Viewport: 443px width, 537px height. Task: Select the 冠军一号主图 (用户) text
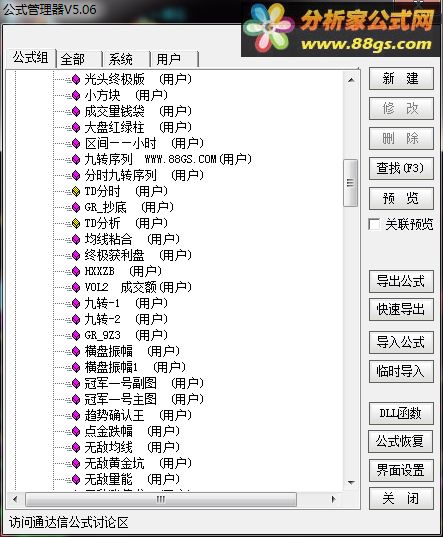pos(144,399)
